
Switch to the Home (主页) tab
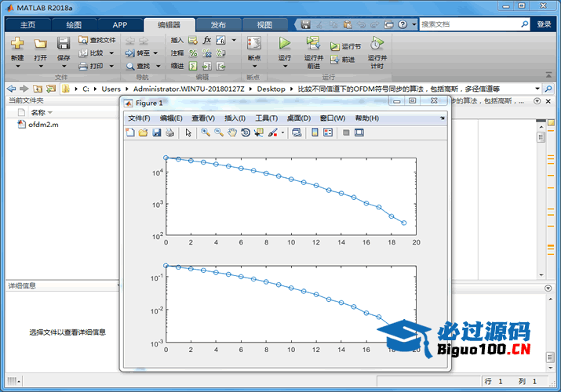[28, 24]
